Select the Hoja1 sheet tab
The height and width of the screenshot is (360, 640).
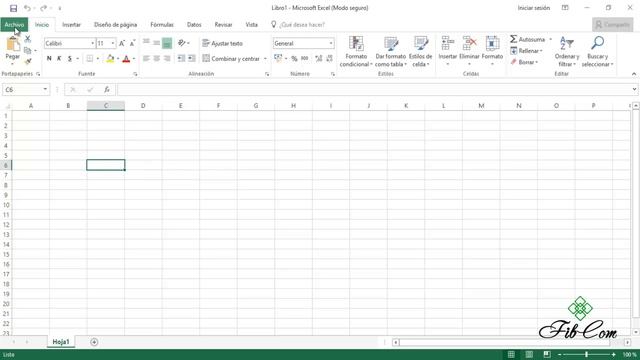[61, 342]
